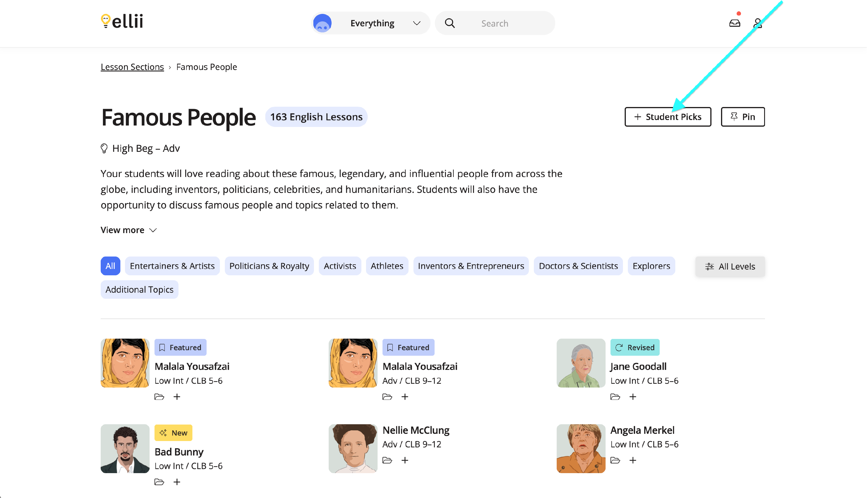Open the inbox notifications icon
Image resolution: width=868 pixels, height=498 pixels.
click(x=735, y=23)
